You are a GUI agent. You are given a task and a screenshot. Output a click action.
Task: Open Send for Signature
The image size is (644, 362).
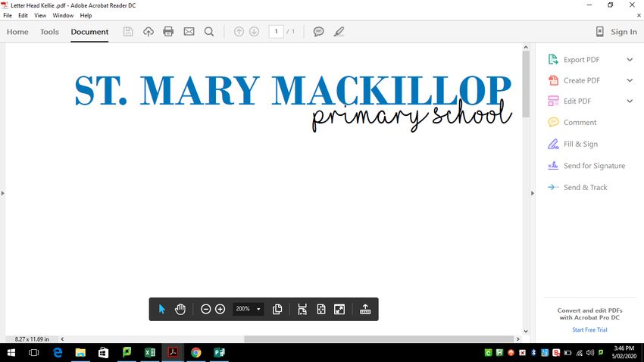(x=594, y=166)
